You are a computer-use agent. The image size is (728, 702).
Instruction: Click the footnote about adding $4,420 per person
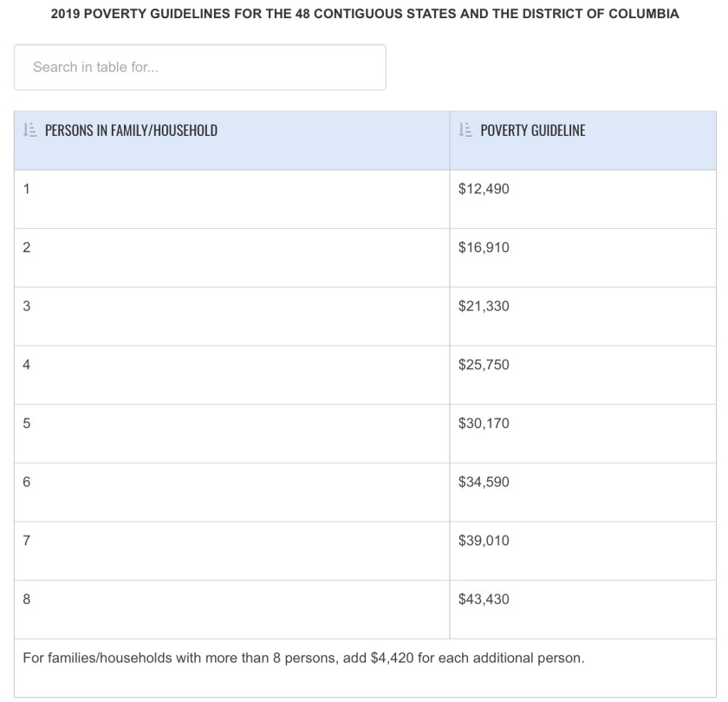point(303,658)
